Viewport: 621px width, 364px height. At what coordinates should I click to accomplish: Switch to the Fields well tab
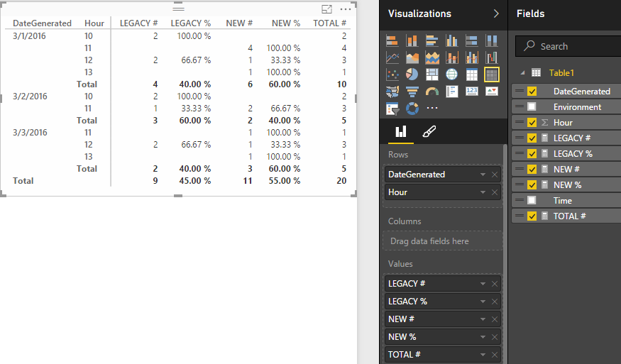coord(401,132)
